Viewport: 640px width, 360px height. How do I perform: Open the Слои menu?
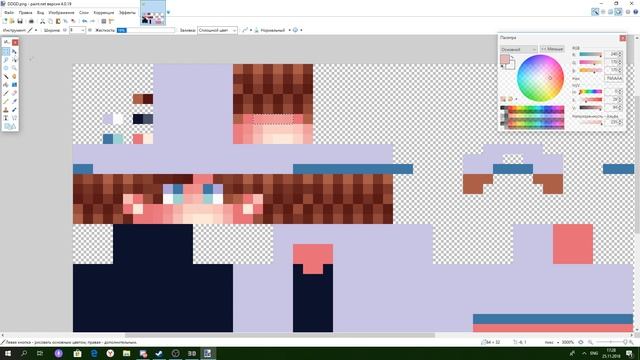(x=84, y=13)
